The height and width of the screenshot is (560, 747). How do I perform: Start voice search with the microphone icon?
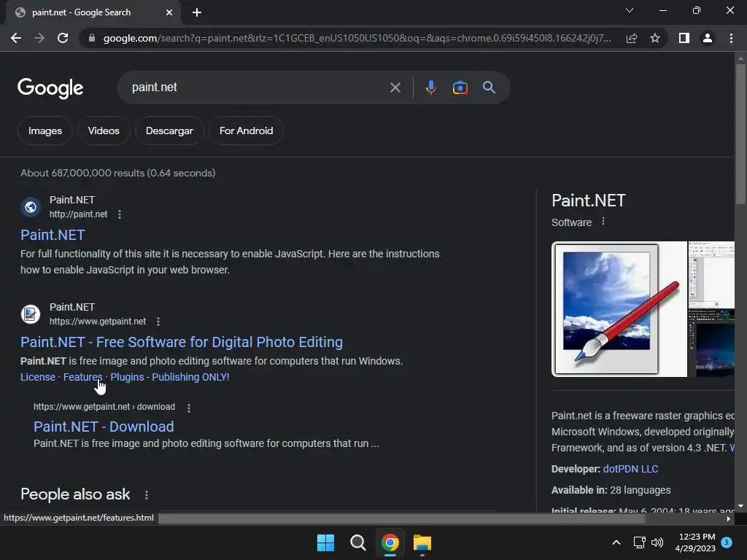point(430,87)
